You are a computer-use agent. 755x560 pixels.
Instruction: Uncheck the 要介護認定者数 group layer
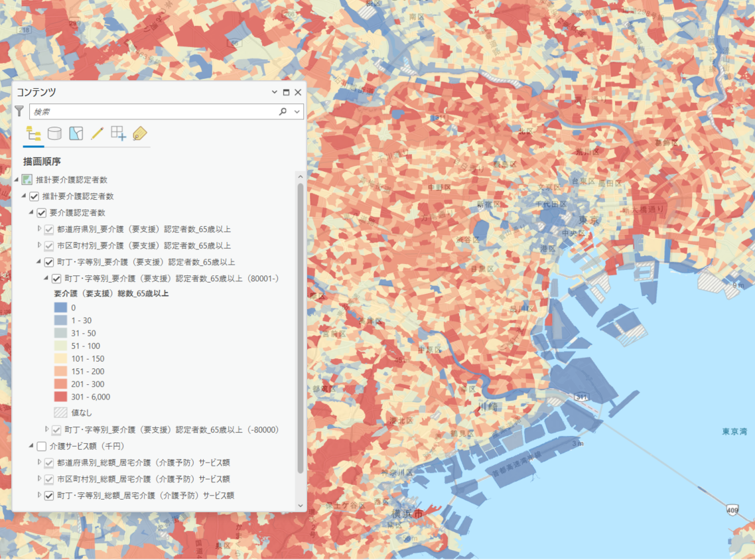(41, 213)
